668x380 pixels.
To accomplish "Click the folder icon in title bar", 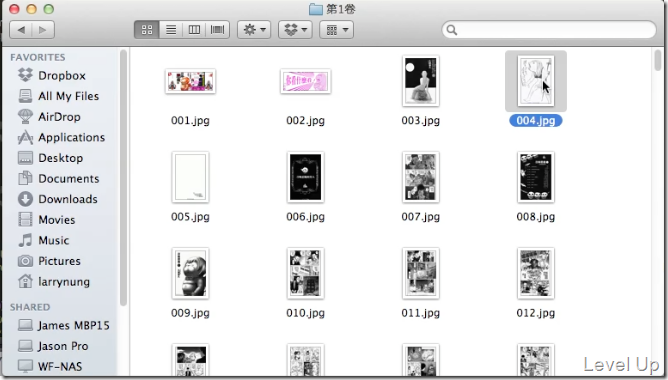I will click(316, 9).
